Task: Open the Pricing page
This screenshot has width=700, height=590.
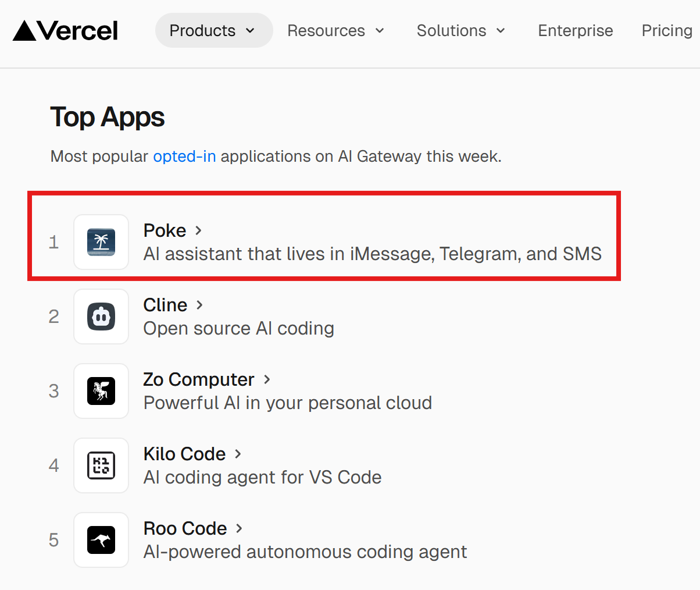Action: 666,30
